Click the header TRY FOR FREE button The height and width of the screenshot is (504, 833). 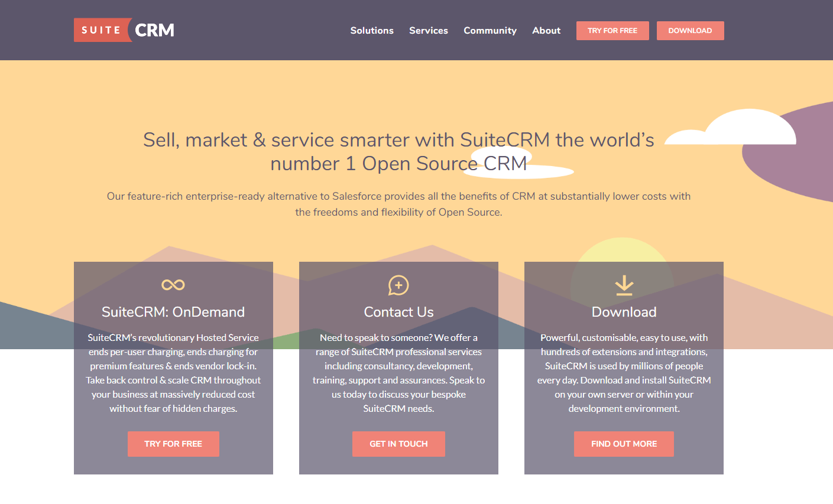(612, 31)
